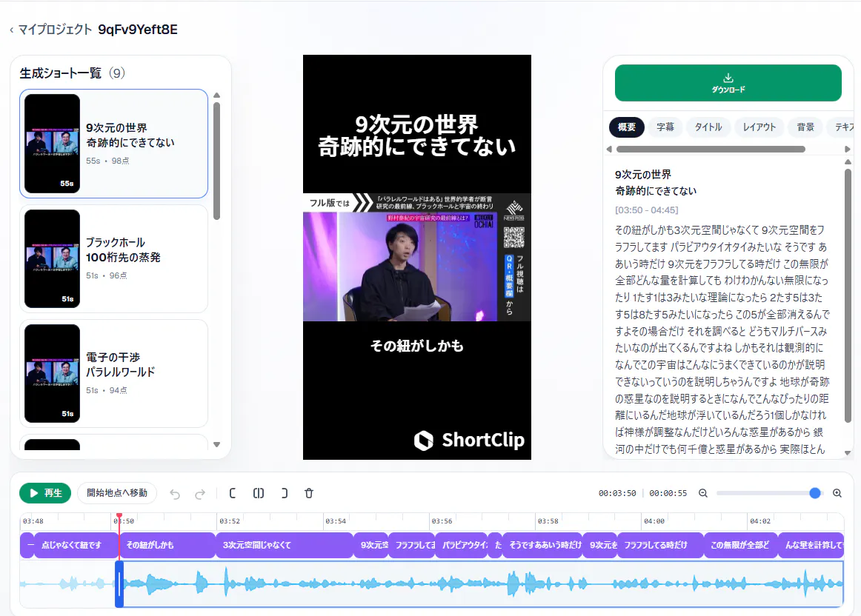Screen dimensions: 861x616
Task: Select subtitle segment 3次元空間じゃなくて
Action: [284, 545]
